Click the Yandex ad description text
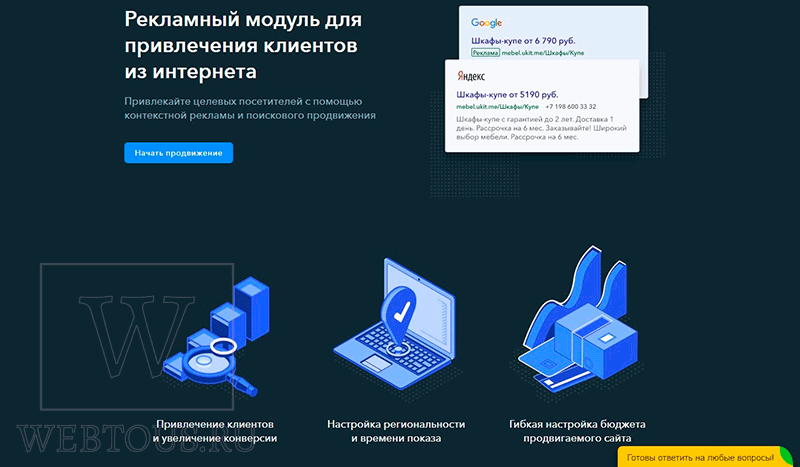Image resolution: width=800 pixels, height=467 pixels. pos(541,128)
